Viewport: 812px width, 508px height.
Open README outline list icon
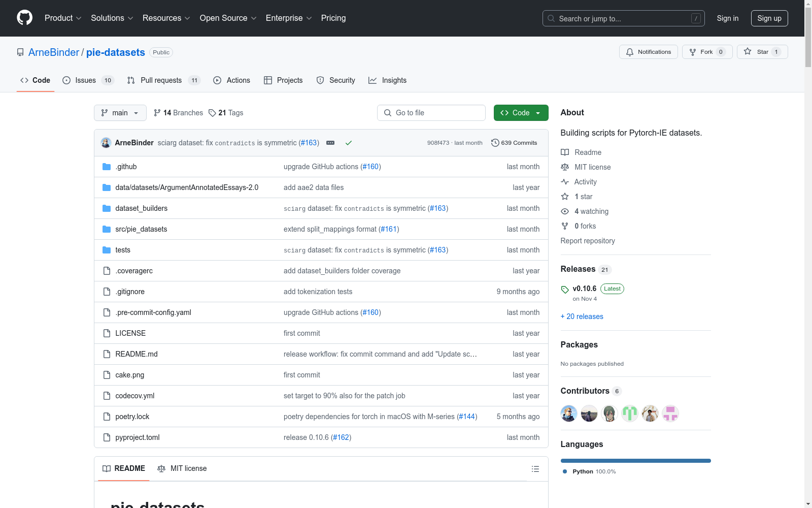tap(535, 469)
